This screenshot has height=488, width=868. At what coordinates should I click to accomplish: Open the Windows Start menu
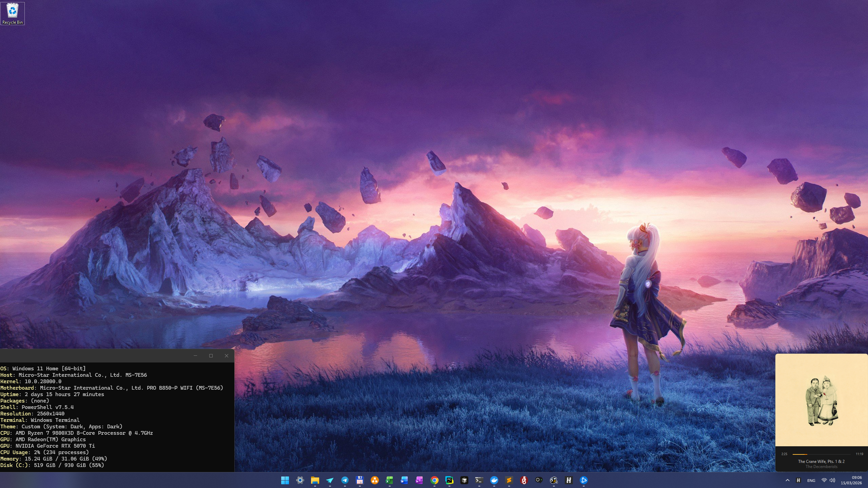[285, 480]
